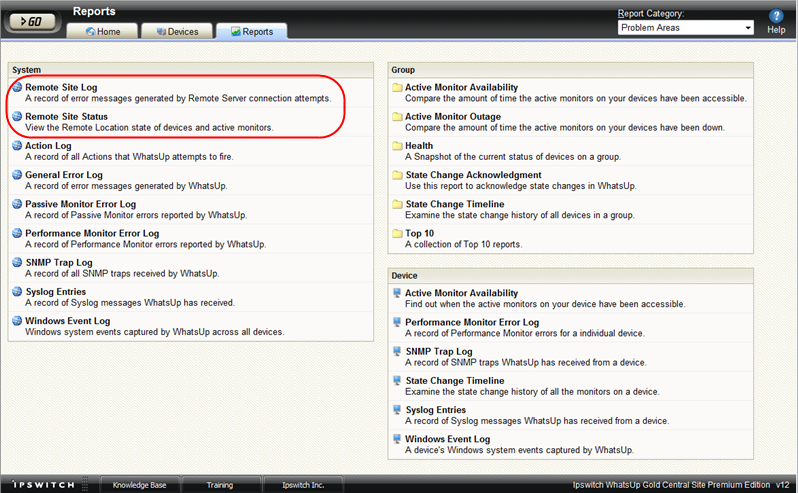Switch to the Devices tab
The height and width of the screenshot is (493, 798).
pos(176,32)
